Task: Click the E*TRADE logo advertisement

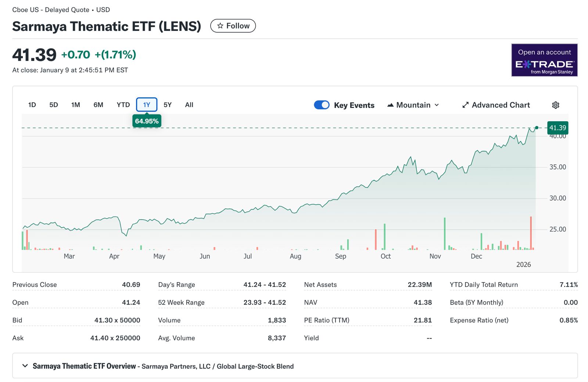Action: pos(544,60)
